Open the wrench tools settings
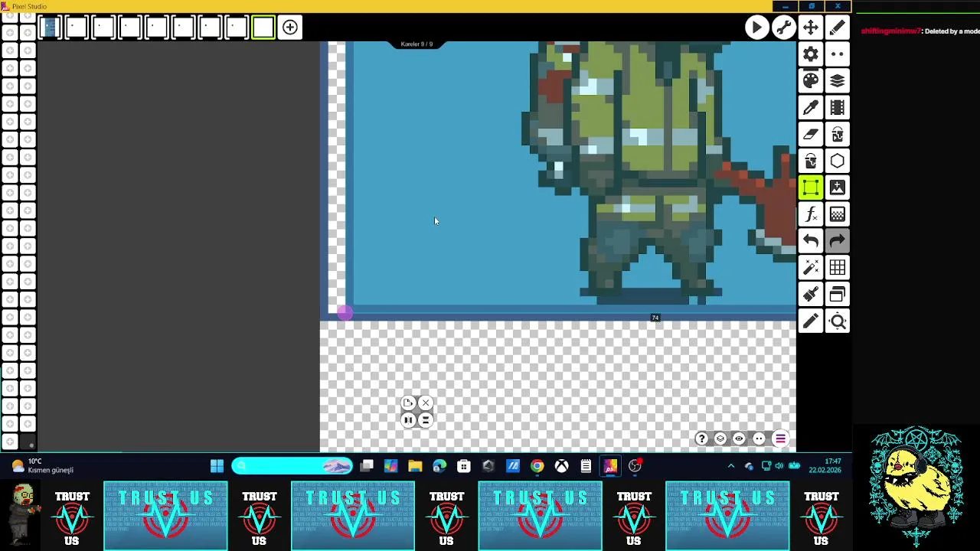The image size is (980, 551). tap(783, 28)
